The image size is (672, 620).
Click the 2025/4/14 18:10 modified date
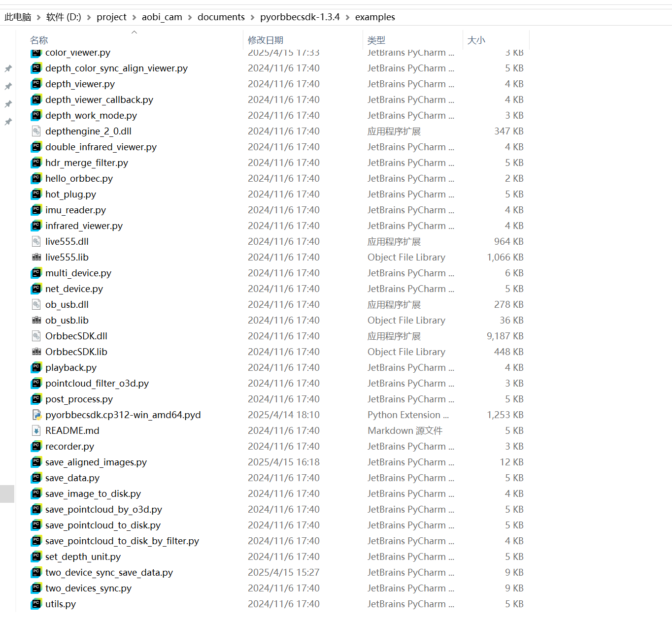click(284, 415)
